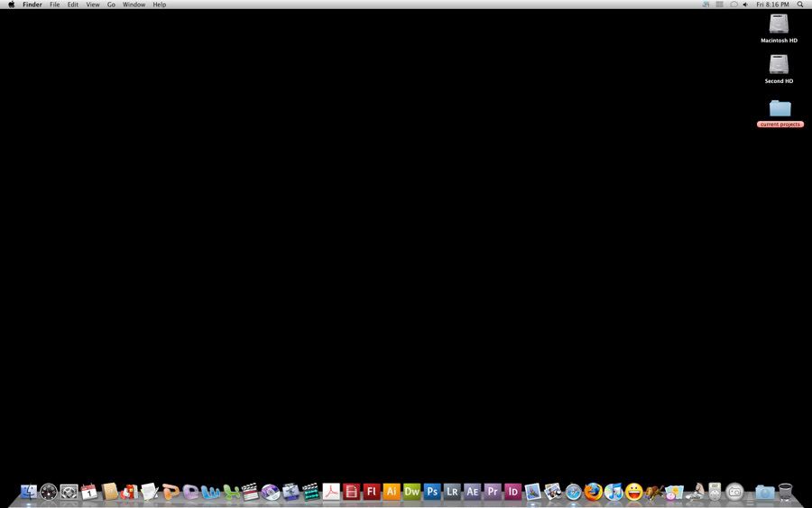Launch Adobe Lightroom (LR) in Dock

452,491
